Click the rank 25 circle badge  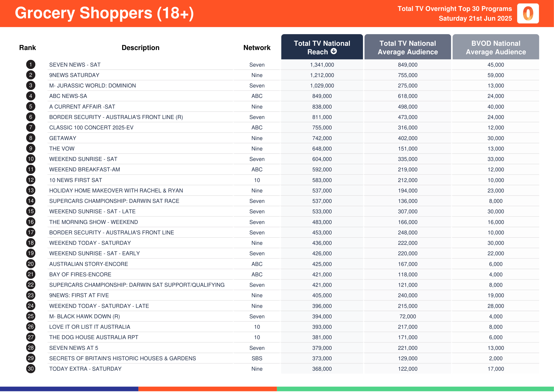click(31, 316)
